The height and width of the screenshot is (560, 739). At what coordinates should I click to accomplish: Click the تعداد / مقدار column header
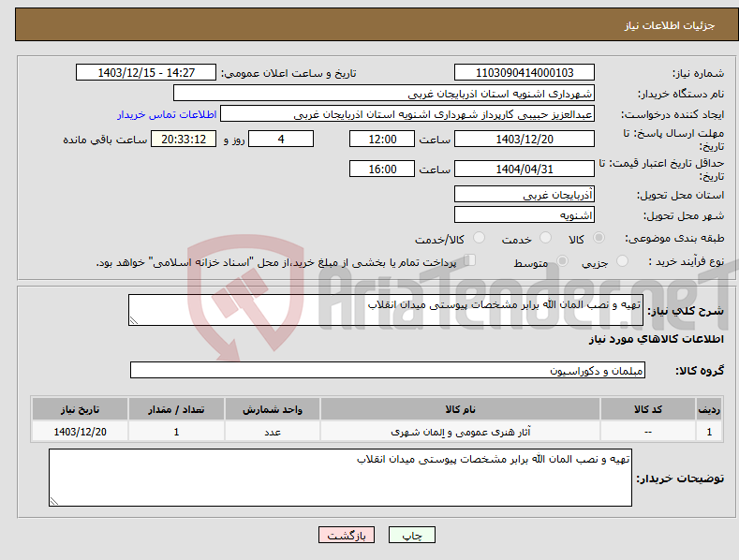click(176, 409)
